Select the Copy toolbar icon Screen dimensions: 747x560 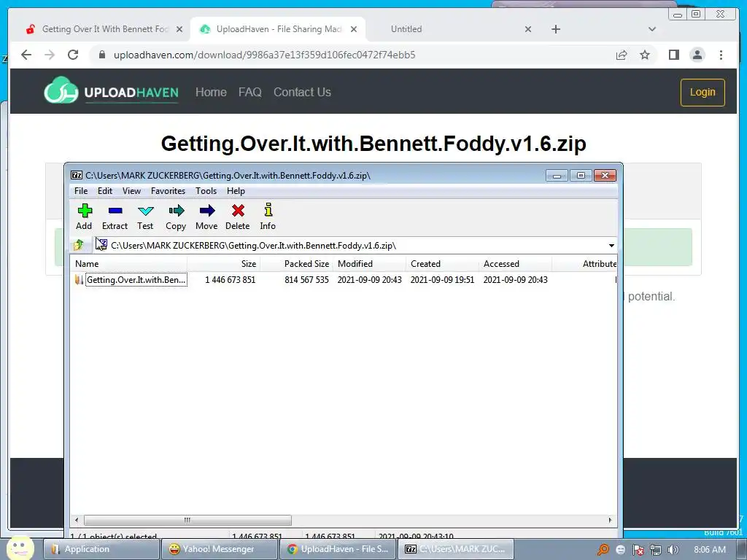coord(176,217)
